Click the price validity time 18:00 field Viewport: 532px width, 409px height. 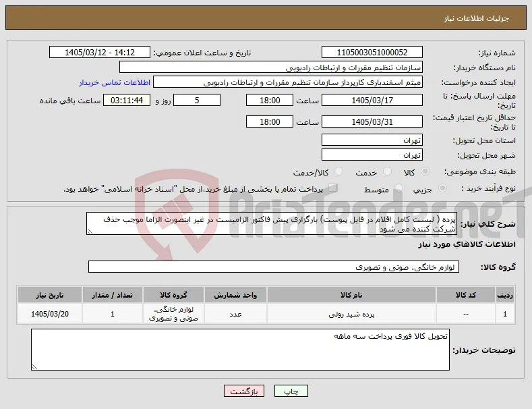(270, 121)
